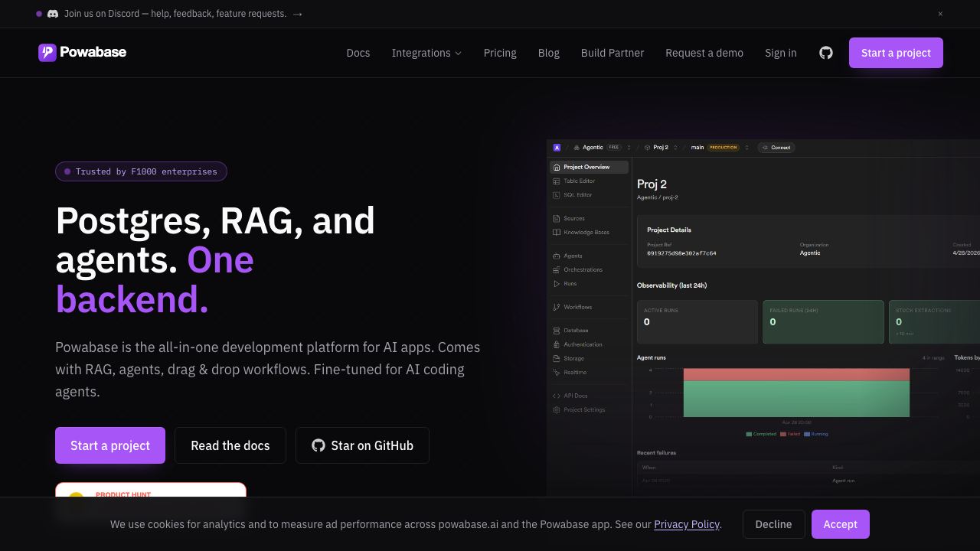
Task: Open the GitHub icon link in navbar
Action: (826, 53)
